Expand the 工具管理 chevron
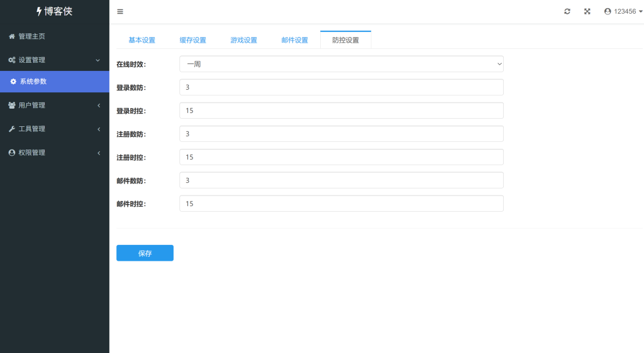 pyautogui.click(x=99, y=129)
